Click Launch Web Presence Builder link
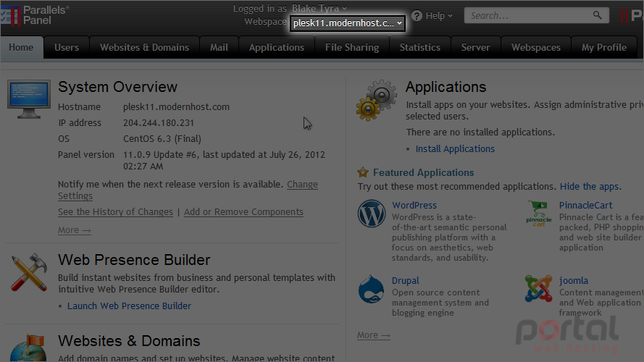Screen dimensions: 644x362 pos(130,306)
